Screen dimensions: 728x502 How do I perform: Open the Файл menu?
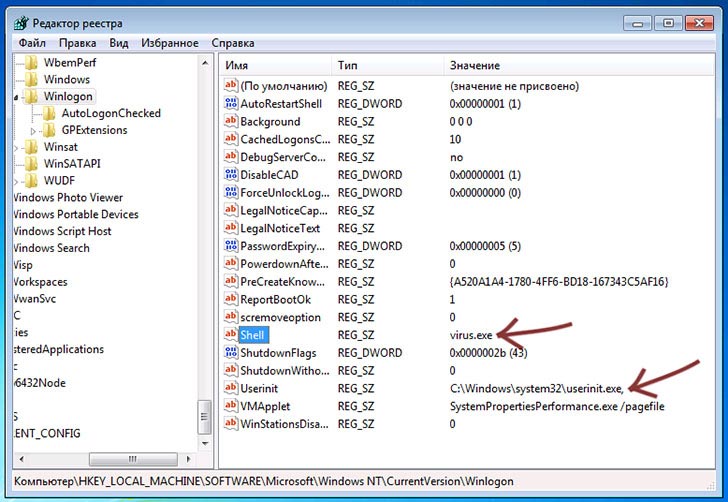tap(31, 44)
